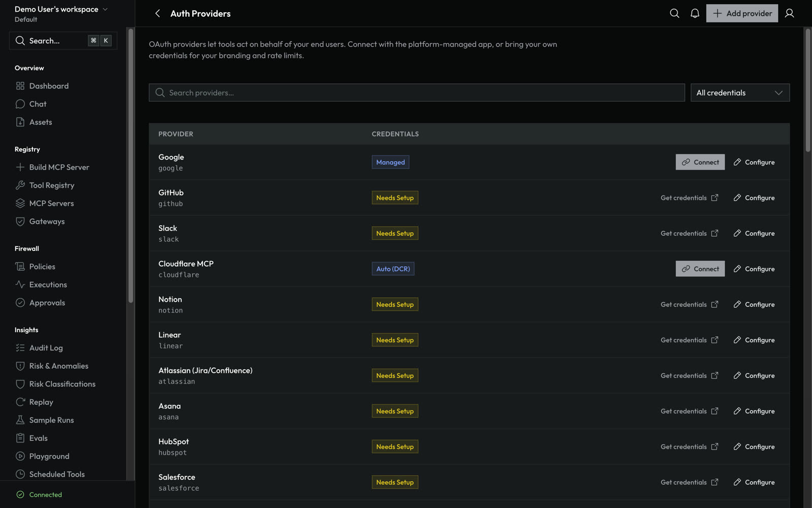Get credentials for GitHub
The height and width of the screenshot is (508, 812).
click(689, 198)
